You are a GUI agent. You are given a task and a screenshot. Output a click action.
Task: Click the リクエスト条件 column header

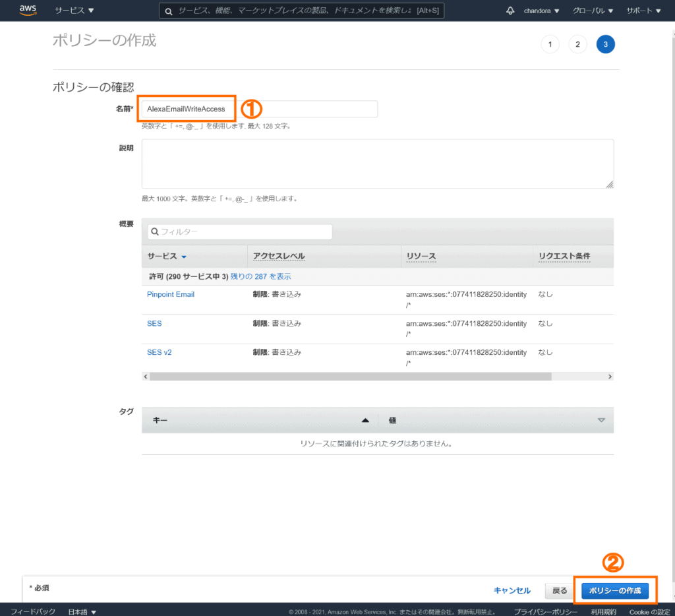pos(564,257)
